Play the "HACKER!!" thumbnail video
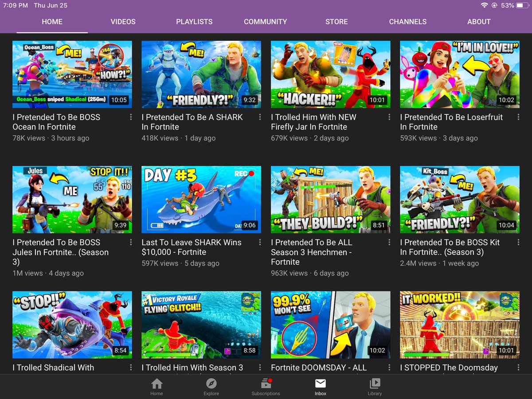 point(331,74)
